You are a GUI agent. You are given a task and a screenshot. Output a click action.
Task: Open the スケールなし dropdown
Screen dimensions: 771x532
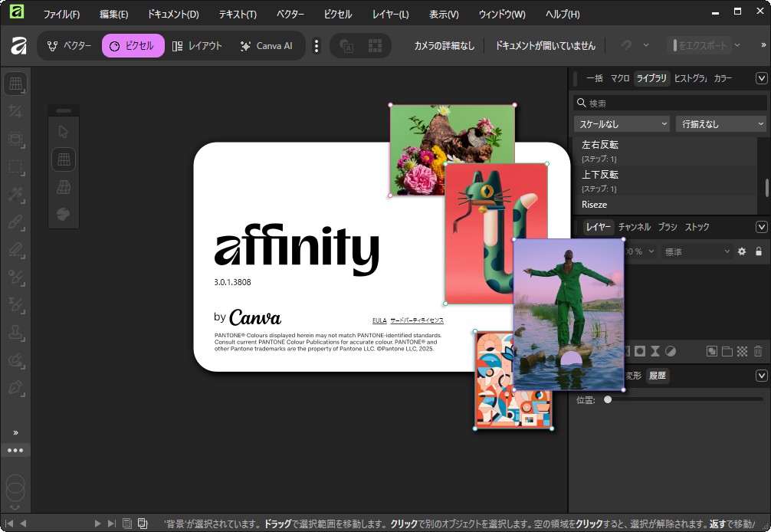[621, 123]
